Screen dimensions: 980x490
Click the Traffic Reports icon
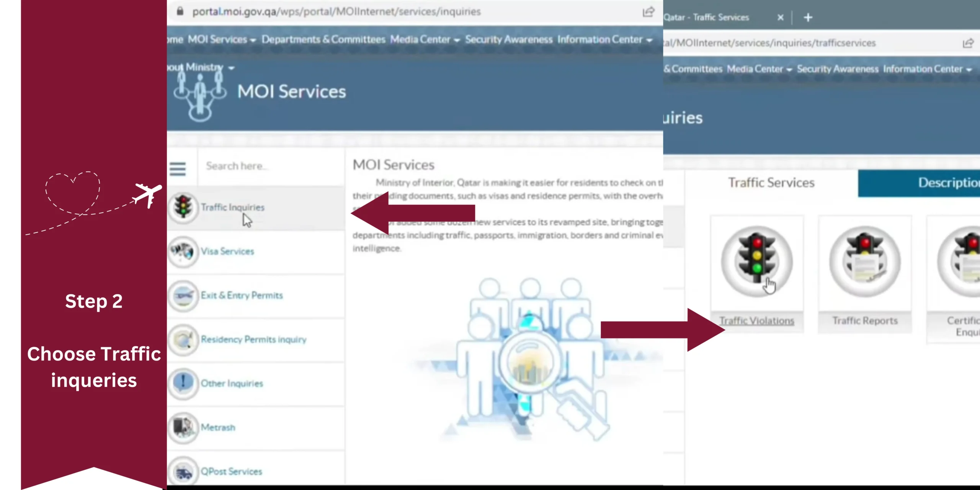(x=864, y=260)
